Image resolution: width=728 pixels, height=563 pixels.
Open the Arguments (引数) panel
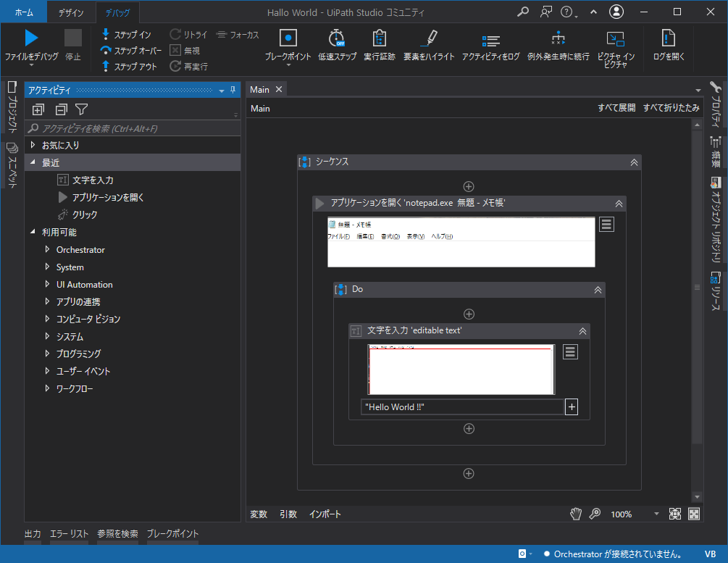[288, 514]
